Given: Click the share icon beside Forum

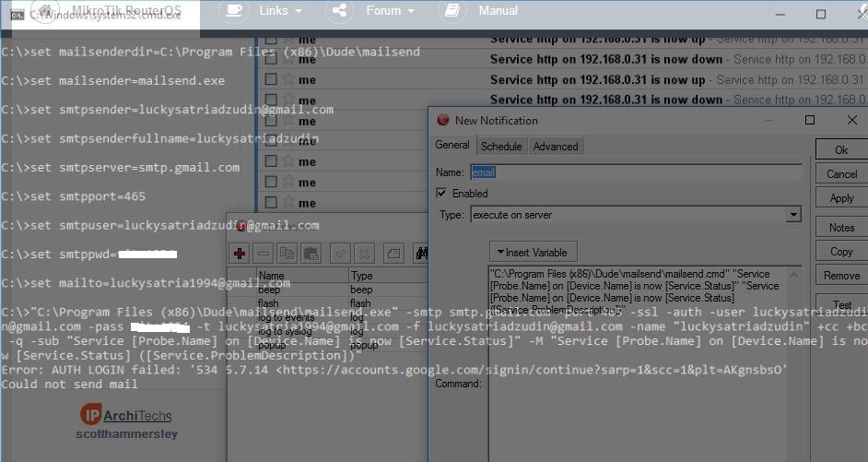Looking at the screenshot, I should pos(339,11).
